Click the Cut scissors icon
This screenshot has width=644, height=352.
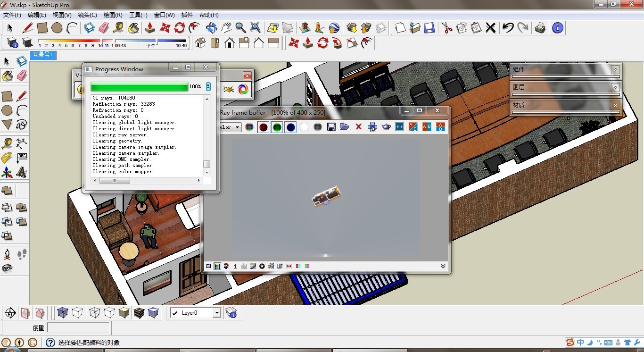point(446,28)
